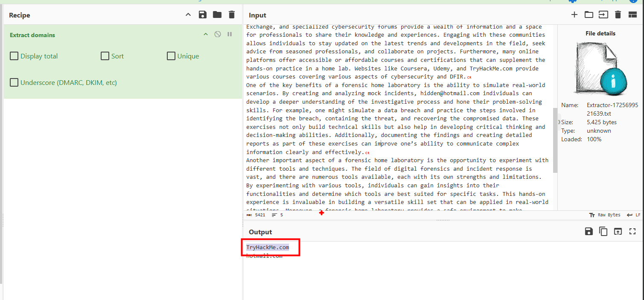Enable the Display total checkbox
Viewport: 644px width, 300px height.
coord(14,56)
